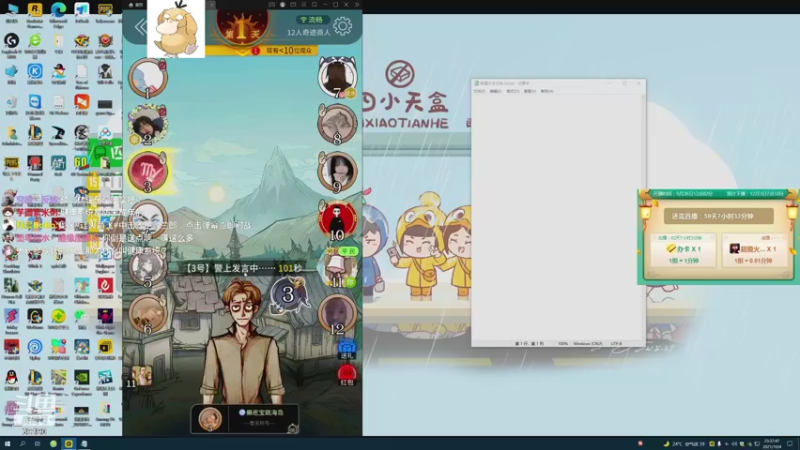Click the Notepad vertical scrollbar
Image resolution: width=800 pixels, height=450 pixels.
643,217
